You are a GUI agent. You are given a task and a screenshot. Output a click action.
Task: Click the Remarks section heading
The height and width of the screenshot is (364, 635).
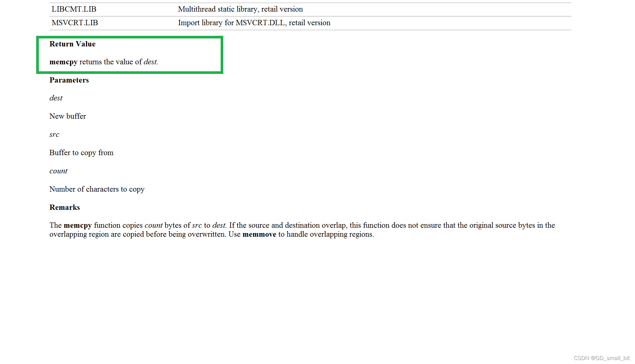click(x=64, y=207)
